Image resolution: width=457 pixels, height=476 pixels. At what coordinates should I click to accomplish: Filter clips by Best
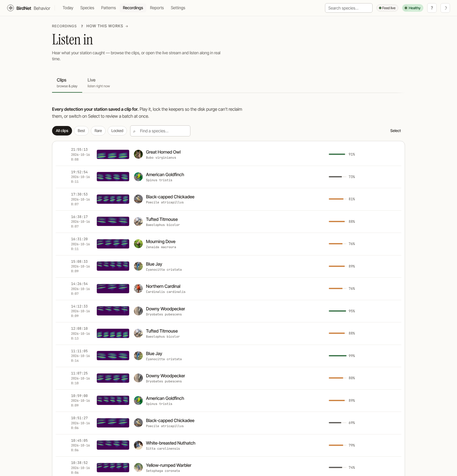point(81,131)
